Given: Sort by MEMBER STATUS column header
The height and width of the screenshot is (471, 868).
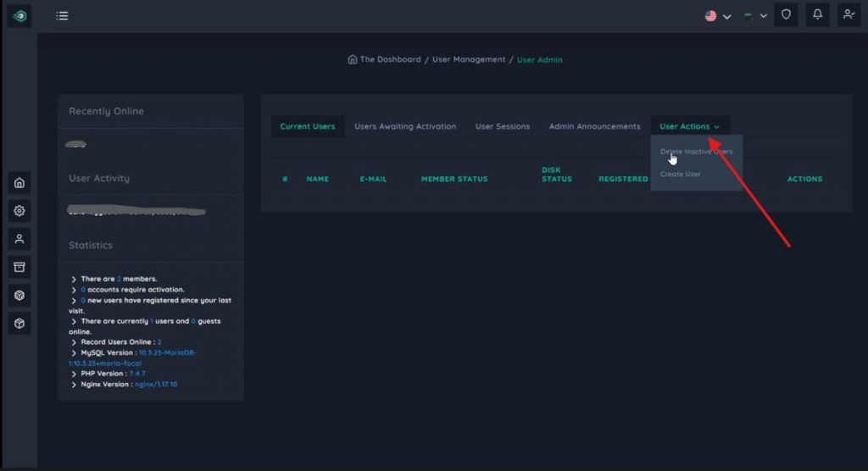Looking at the screenshot, I should click(x=454, y=179).
